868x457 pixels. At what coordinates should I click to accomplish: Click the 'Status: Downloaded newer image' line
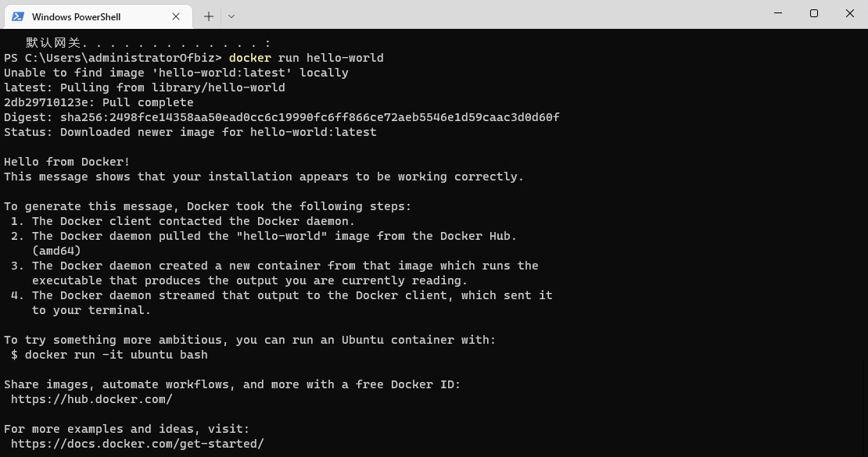pyautogui.click(x=190, y=132)
